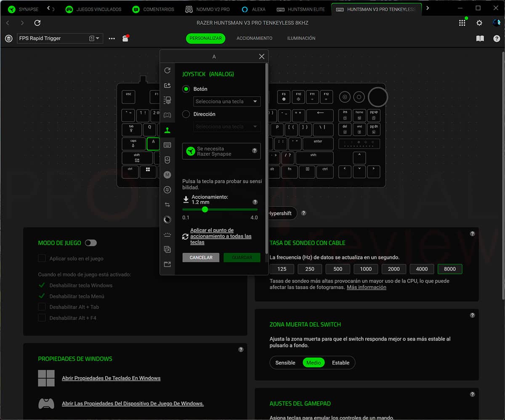Click the default/reset icon in key sidebar

click(x=167, y=71)
